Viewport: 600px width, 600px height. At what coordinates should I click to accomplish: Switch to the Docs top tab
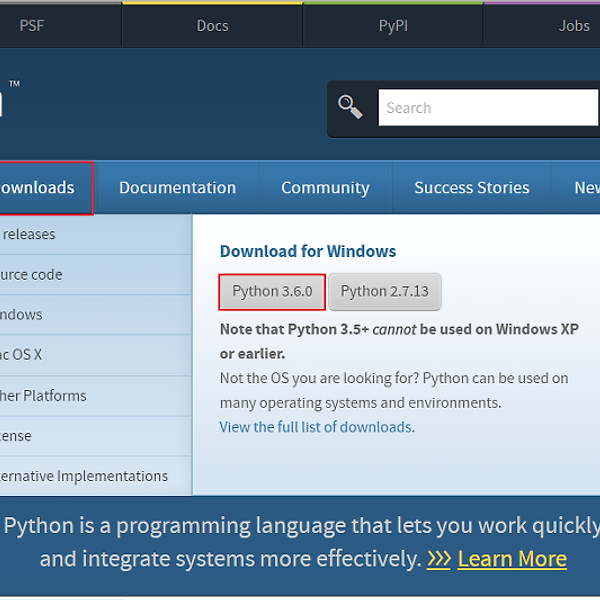pyautogui.click(x=212, y=26)
